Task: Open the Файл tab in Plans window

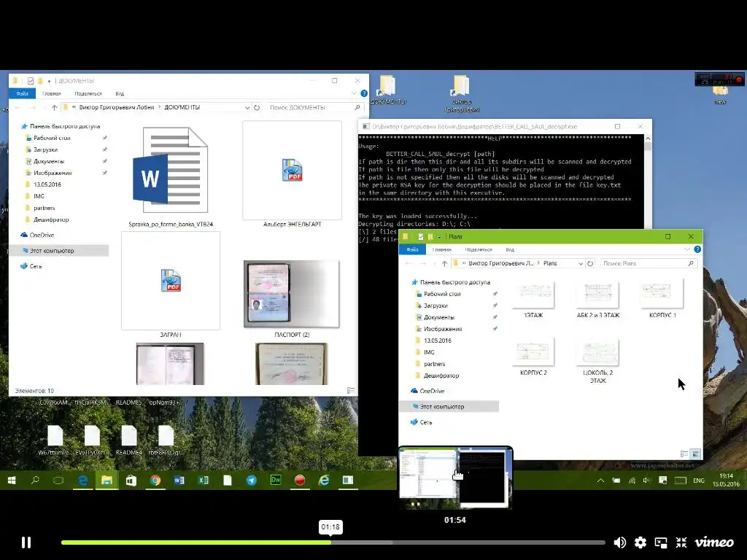Action: click(x=413, y=249)
